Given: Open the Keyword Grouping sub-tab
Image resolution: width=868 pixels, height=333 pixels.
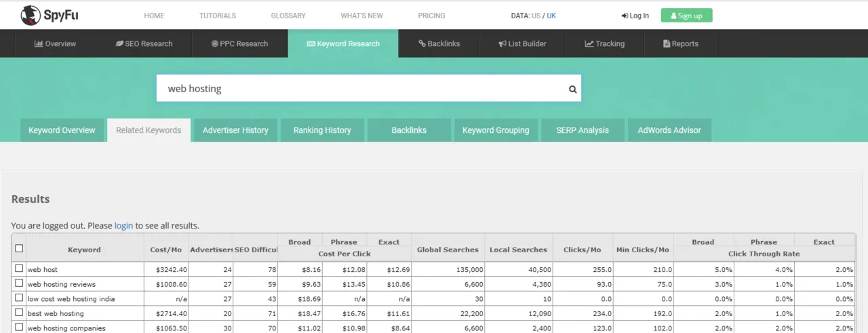Looking at the screenshot, I should pyautogui.click(x=496, y=130).
